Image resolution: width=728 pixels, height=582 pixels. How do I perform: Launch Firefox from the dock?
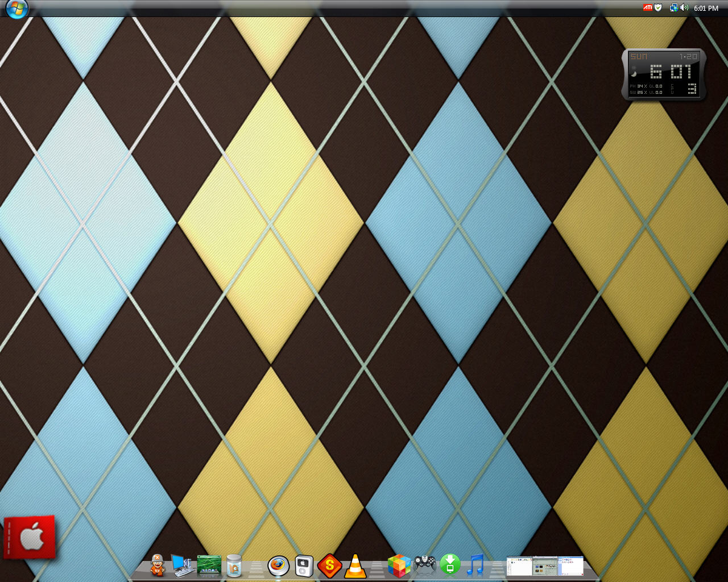pyautogui.click(x=279, y=566)
